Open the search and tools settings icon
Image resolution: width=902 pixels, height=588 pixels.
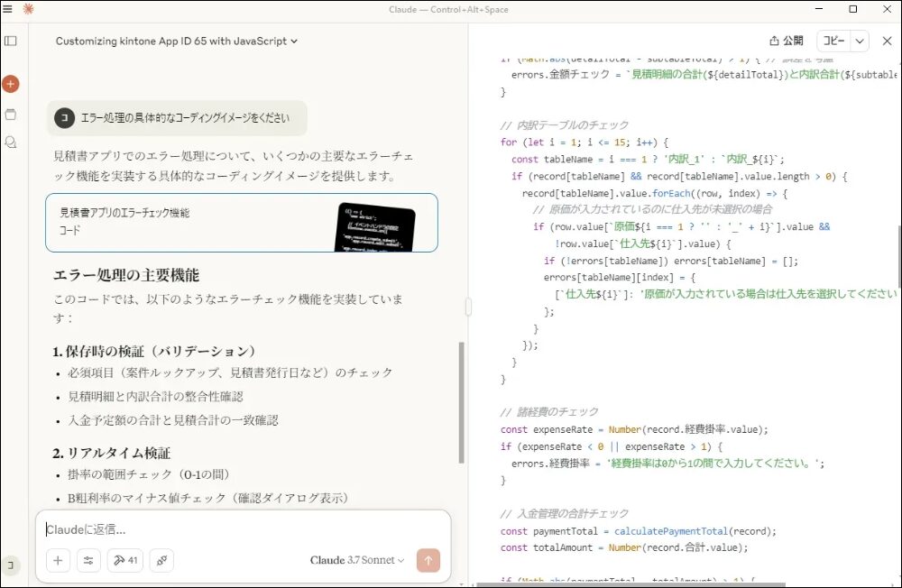coord(88,560)
